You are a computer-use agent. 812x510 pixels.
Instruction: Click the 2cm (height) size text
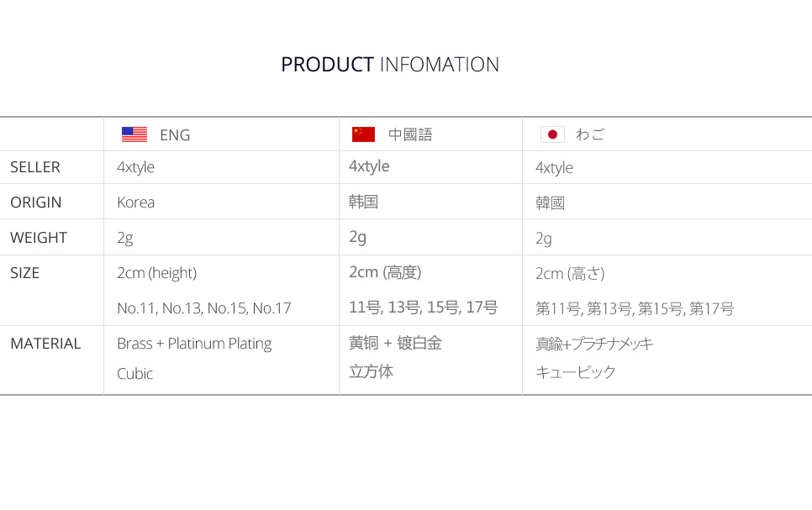click(156, 273)
